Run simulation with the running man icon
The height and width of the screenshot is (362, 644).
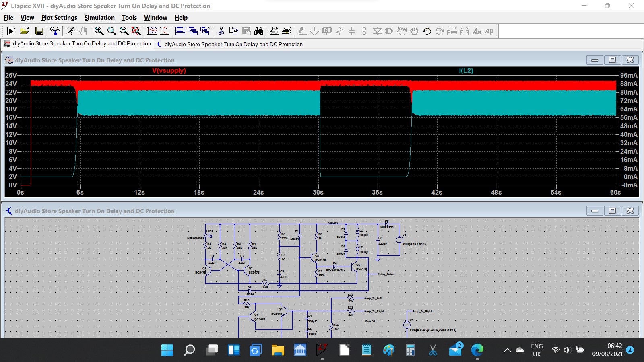point(71,31)
